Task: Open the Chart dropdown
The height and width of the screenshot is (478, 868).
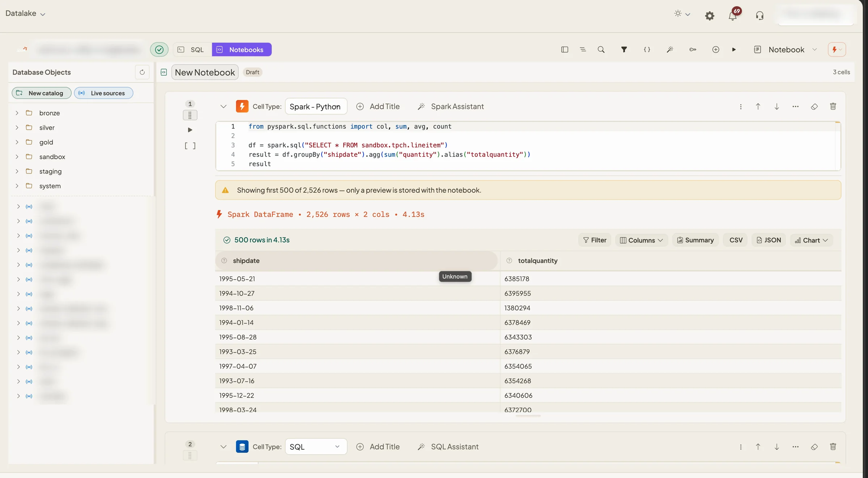Action: click(811, 240)
